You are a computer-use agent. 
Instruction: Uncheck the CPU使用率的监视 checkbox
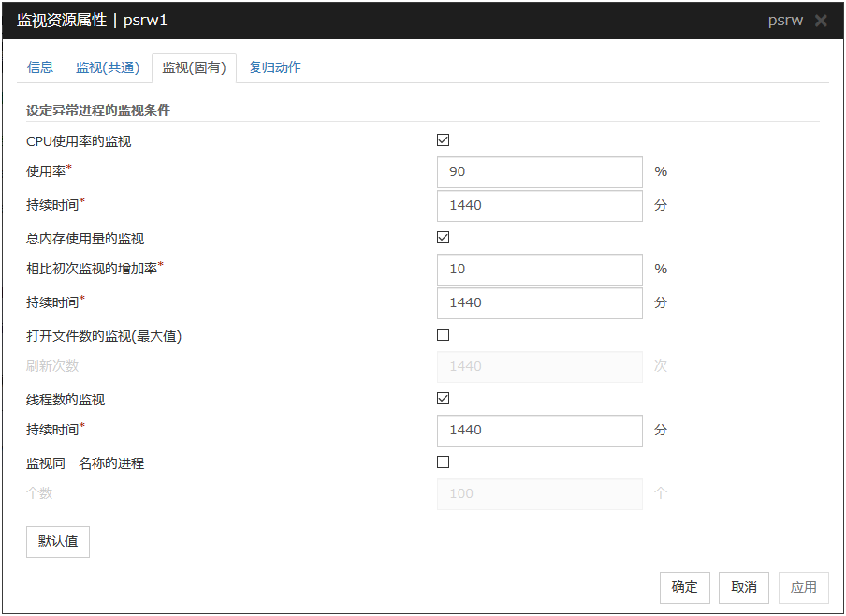pos(444,140)
